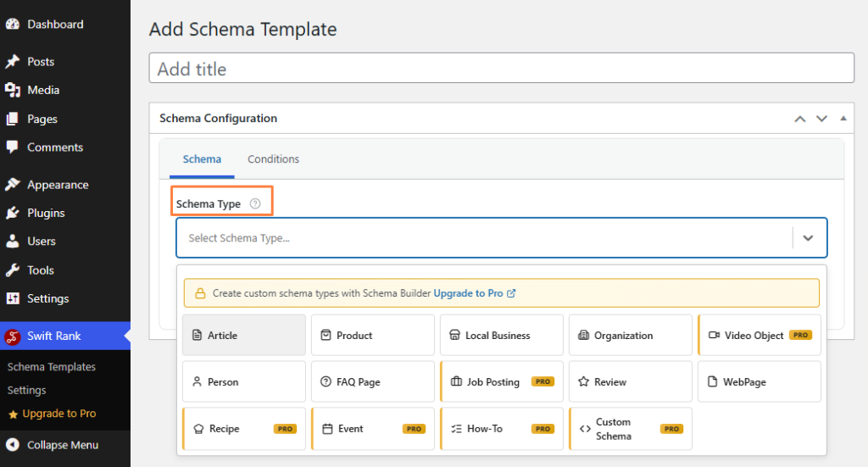Screen dimensions: 868x467
Task: Choose Article schema type label
Action: pos(223,336)
